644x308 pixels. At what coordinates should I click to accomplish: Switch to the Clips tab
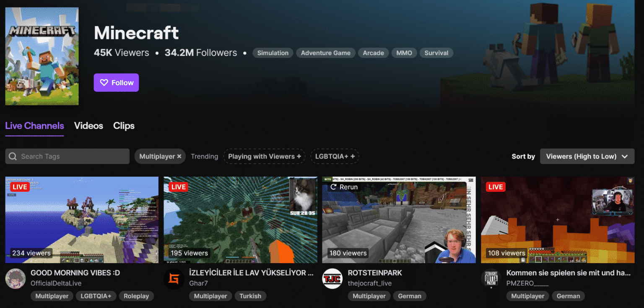[x=123, y=125]
